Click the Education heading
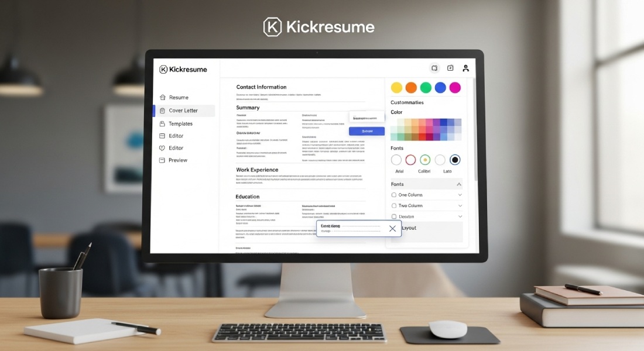This screenshot has height=351, width=644. 247,197
